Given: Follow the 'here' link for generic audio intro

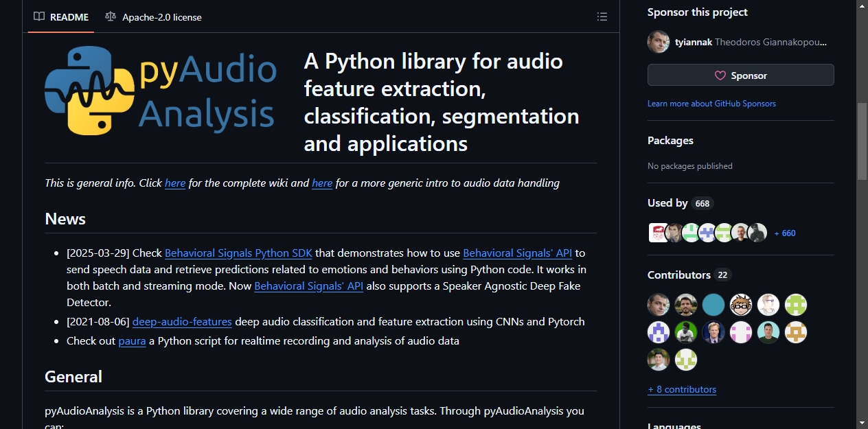Looking at the screenshot, I should pyautogui.click(x=322, y=183).
